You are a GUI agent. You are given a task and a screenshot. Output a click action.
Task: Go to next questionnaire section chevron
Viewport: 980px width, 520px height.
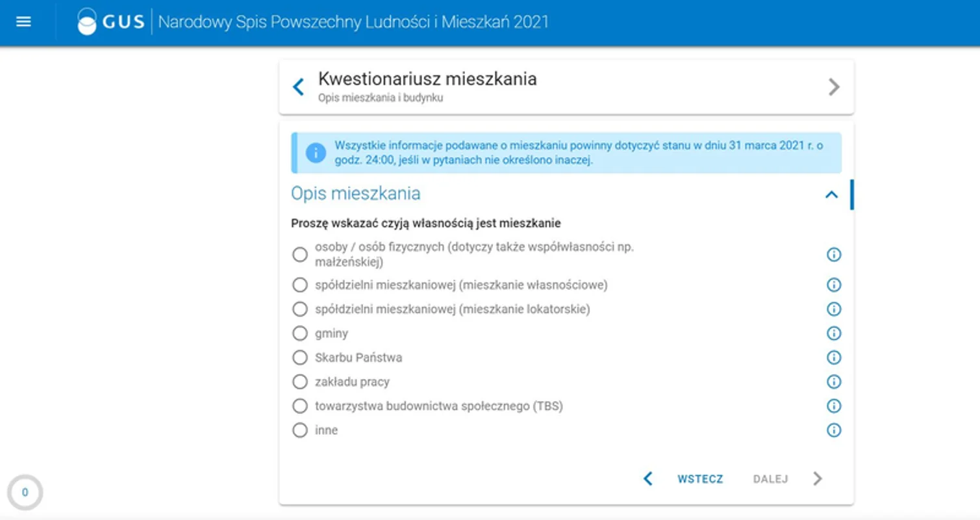click(x=834, y=87)
